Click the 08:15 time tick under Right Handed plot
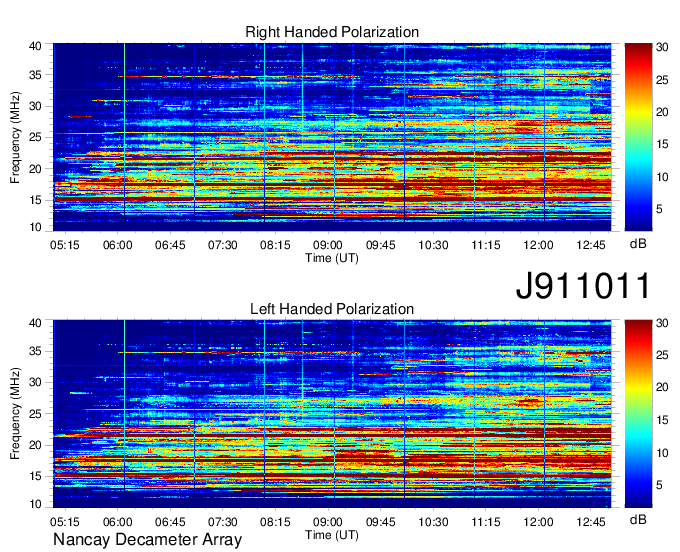 275,245
